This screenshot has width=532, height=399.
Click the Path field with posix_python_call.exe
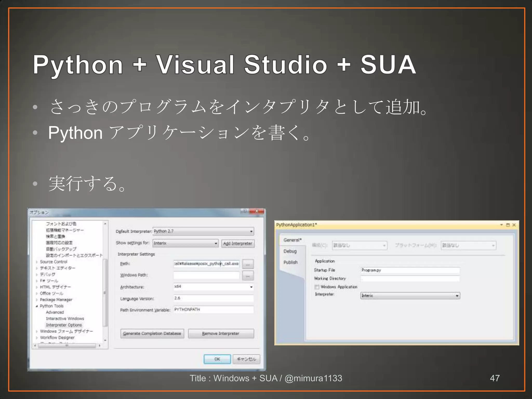207,264
